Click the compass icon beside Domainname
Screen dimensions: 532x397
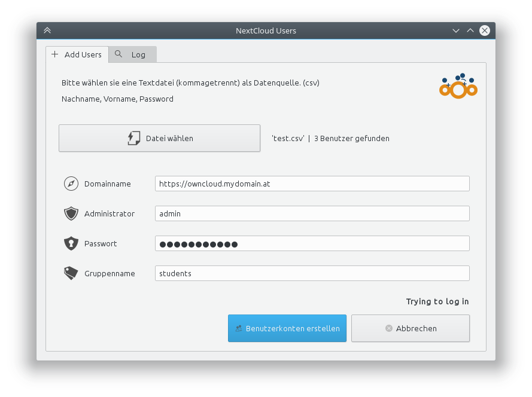point(71,184)
